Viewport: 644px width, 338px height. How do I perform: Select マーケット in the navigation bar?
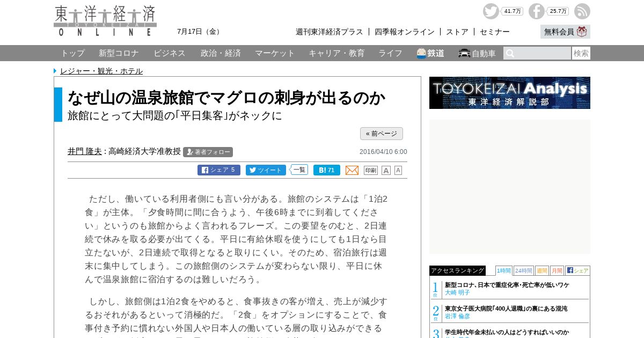click(275, 53)
